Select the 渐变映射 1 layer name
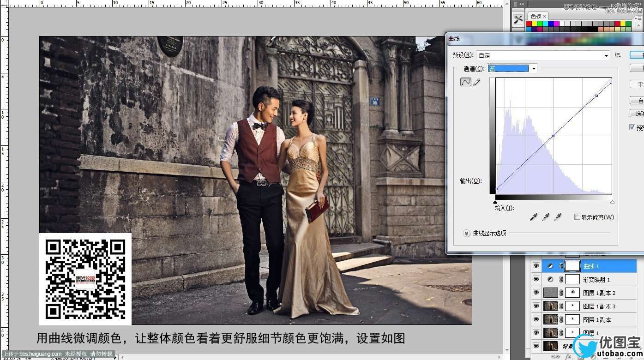 click(596, 280)
